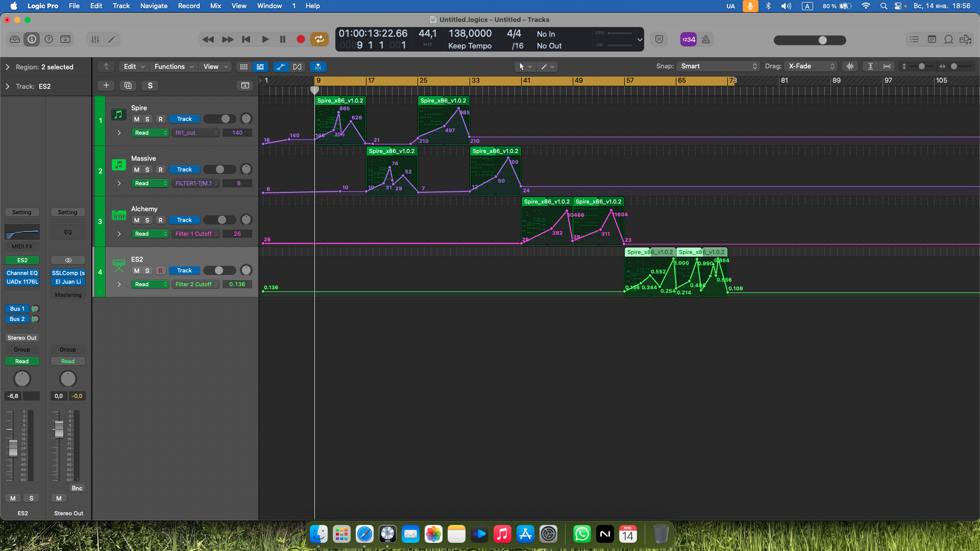
Task: Open Mixer controls button
Action: coord(95,39)
